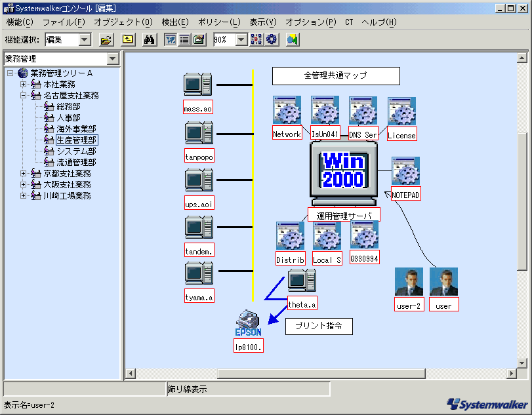Click the binoculars search icon
The width and height of the screenshot is (532, 415).
(149, 39)
